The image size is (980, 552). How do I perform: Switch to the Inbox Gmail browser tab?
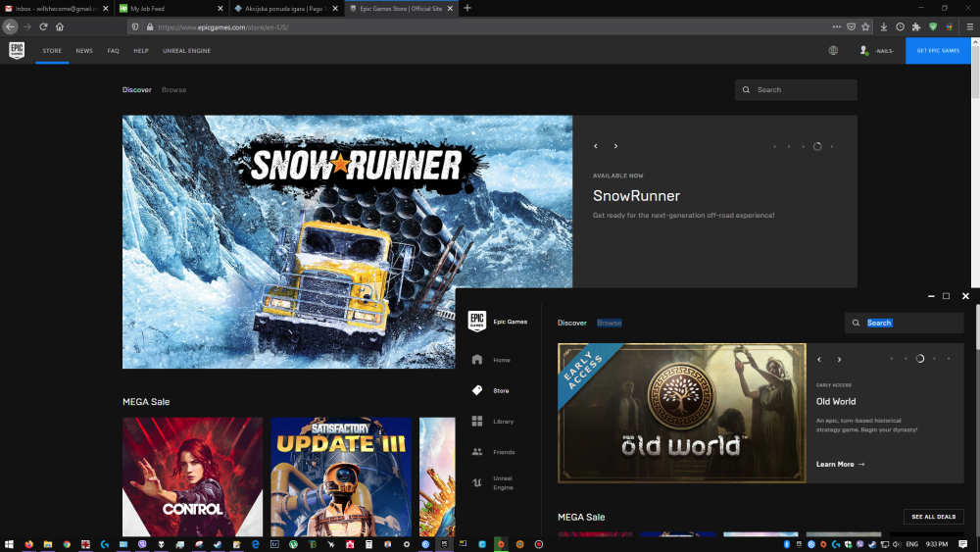click(x=56, y=8)
